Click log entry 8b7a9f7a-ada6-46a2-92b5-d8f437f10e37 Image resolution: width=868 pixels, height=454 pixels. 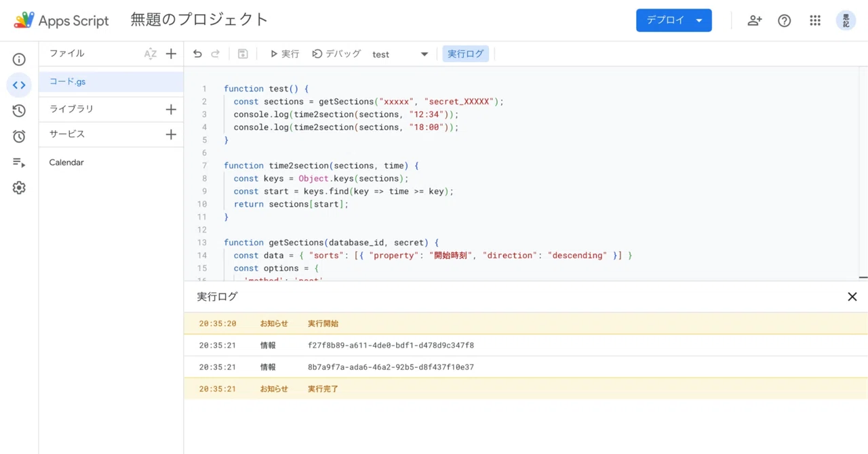(x=391, y=367)
